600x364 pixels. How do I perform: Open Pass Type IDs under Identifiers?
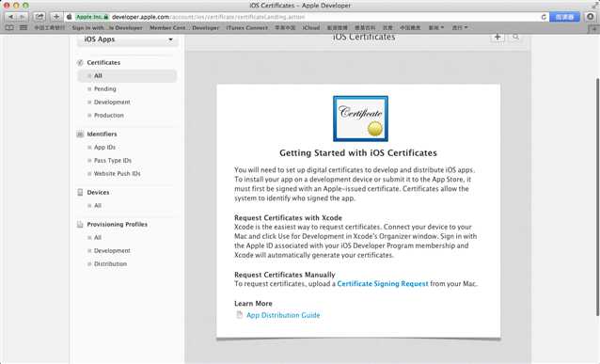(113, 161)
